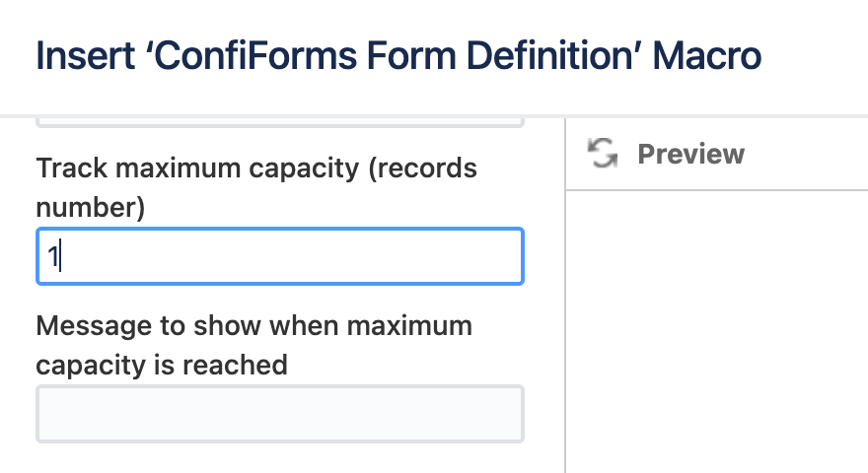Focus the Track maximum capacity input

(x=280, y=256)
